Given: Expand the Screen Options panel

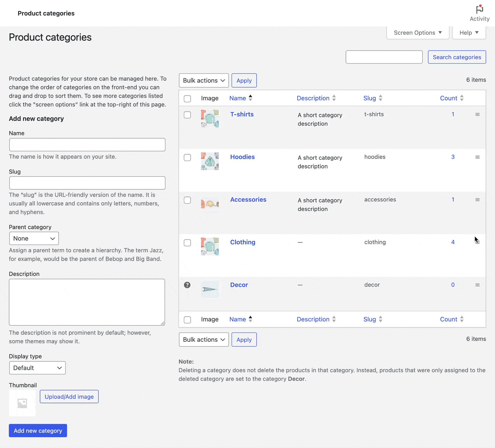Looking at the screenshot, I should (417, 32).
